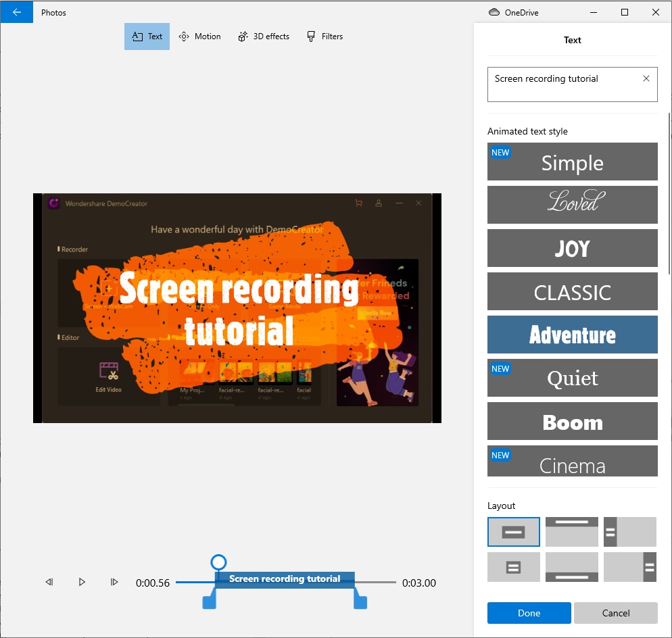
Task: Minimize the Photos window
Action: point(594,12)
